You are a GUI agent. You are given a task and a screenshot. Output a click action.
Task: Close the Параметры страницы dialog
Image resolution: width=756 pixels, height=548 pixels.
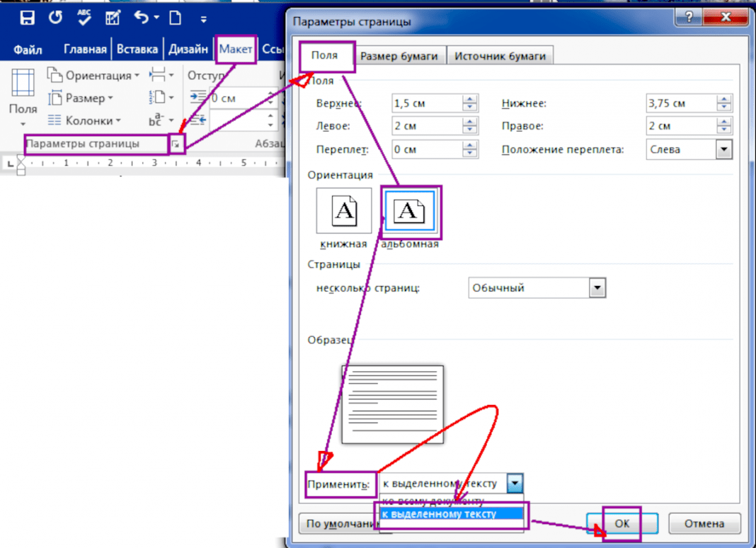click(725, 18)
